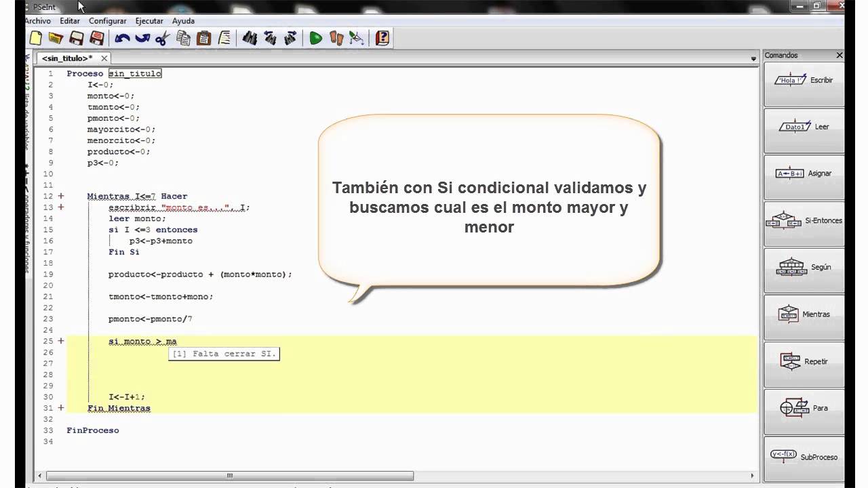The height and width of the screenshot is (488, 868).
Task: Click horizontal scrollbar thumb in editor
Action: 230,476
